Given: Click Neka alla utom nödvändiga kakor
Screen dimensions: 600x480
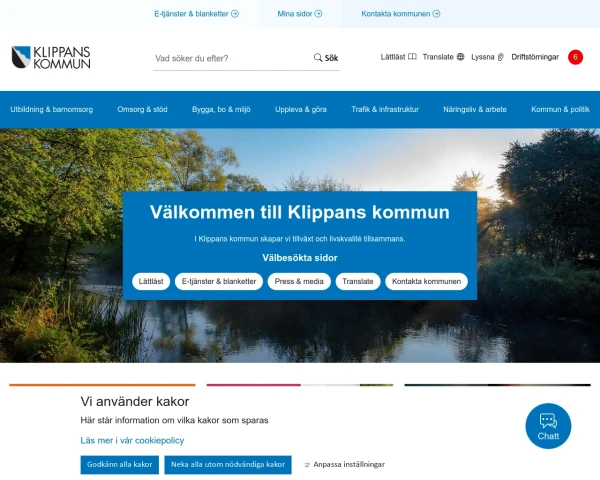Looking at the screenshot, I should pos(228,465).
